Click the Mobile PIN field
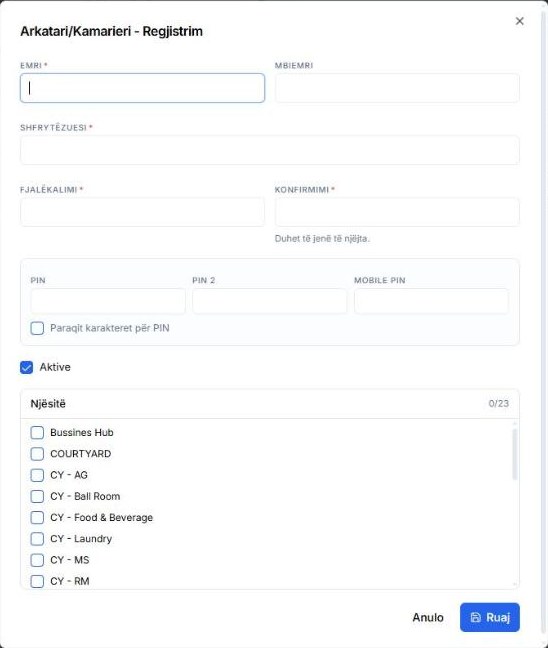The image size is (548, 648). (x=431, y=301)
